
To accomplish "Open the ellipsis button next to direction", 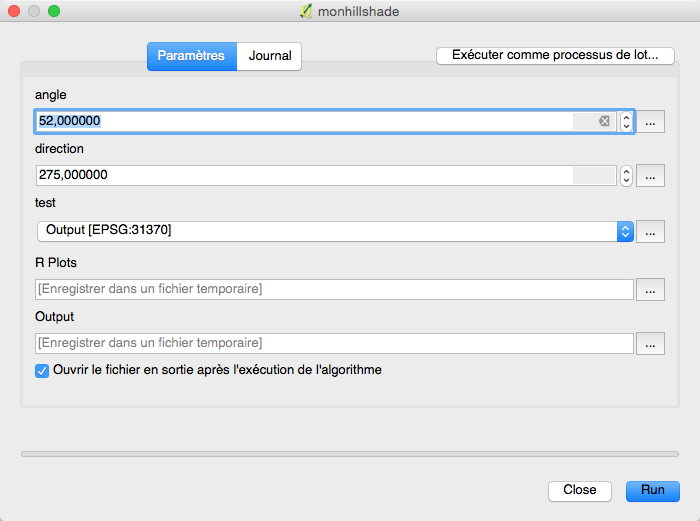I will [650, 176].
